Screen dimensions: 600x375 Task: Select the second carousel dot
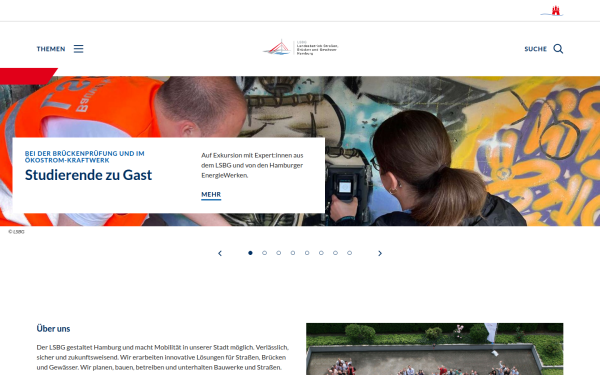tap(264, 253)
